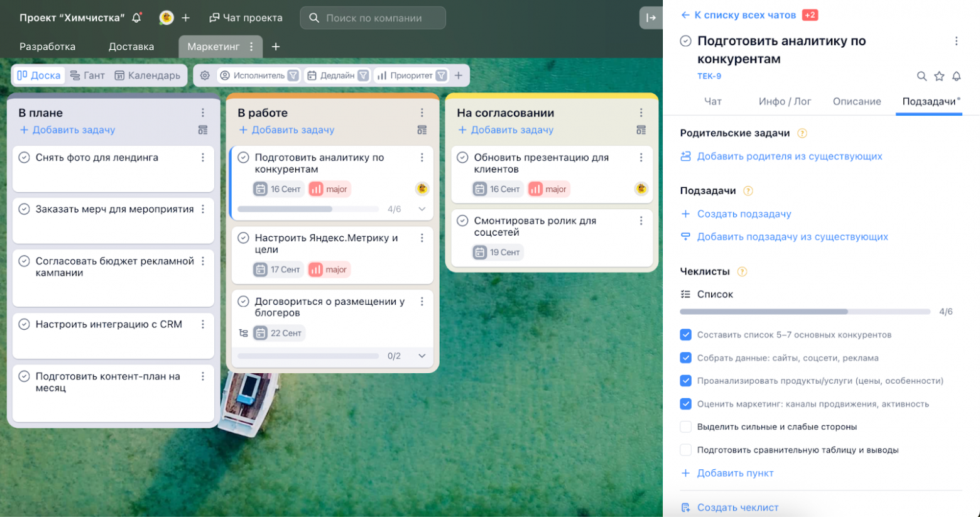Image resolution: width=980 pixels, height=517 pixels.
Task: Click "Добавить задачу" in "В работе" column
Action: point(293,130)
